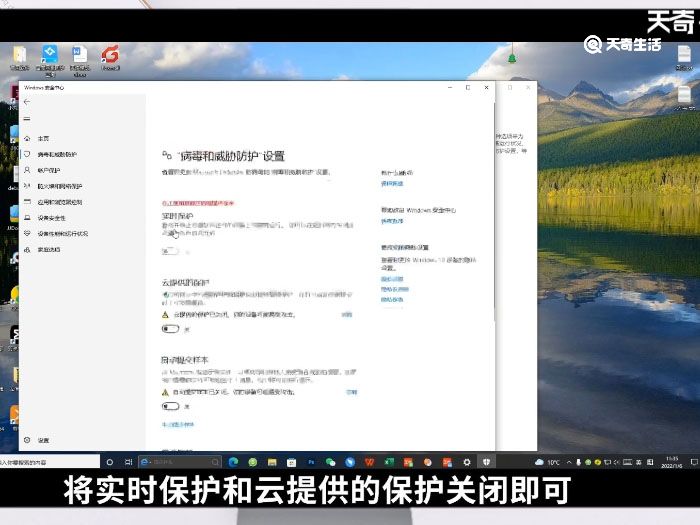This screenshot has height=525, width=700.
Task: Open the hamburger navigation menu
Action: 27,119
